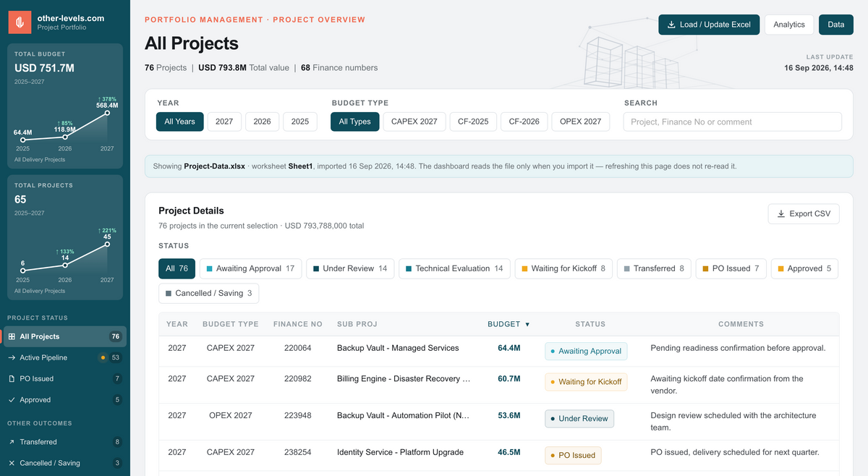Switch to the Data view
Screen dimensions: 868x476
(836, 25)
